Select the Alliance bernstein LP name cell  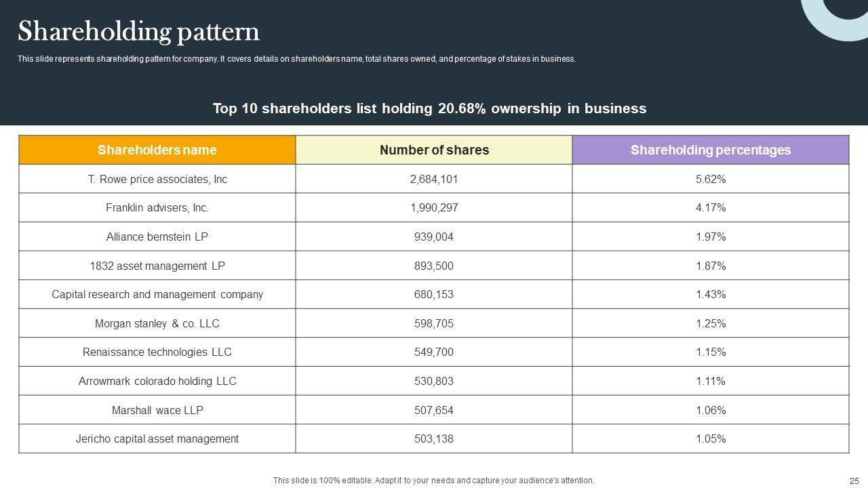click(x=157, y=237)
